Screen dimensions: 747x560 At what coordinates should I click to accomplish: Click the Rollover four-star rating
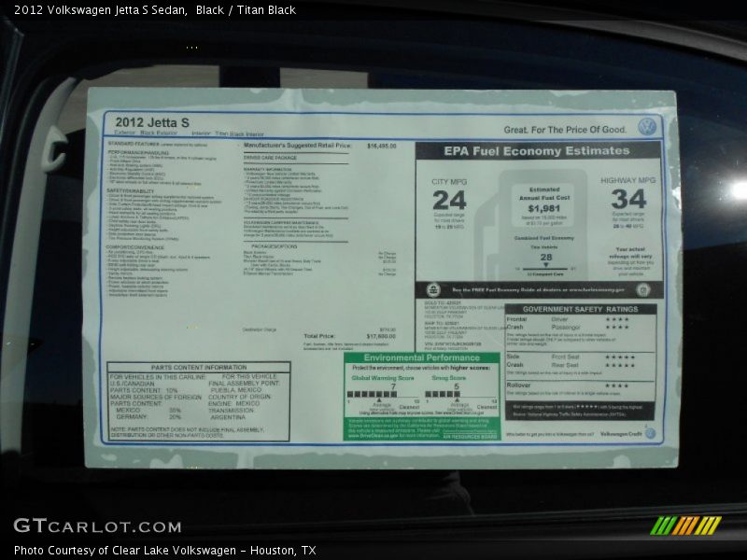click(x=616, y=385)
